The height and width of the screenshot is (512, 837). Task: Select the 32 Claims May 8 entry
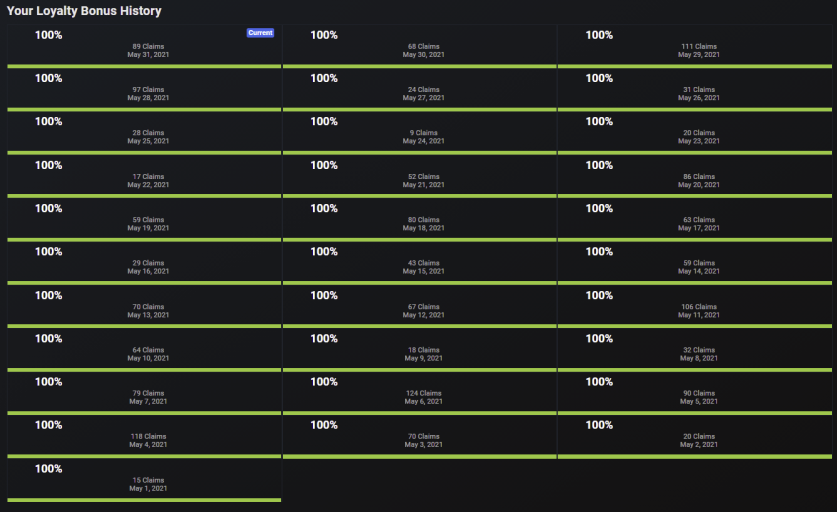point(695,350)
